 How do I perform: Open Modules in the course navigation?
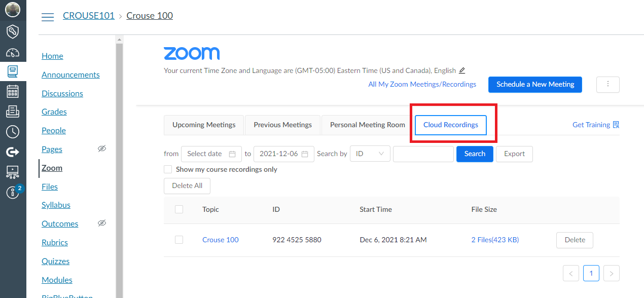coord(57,280)
